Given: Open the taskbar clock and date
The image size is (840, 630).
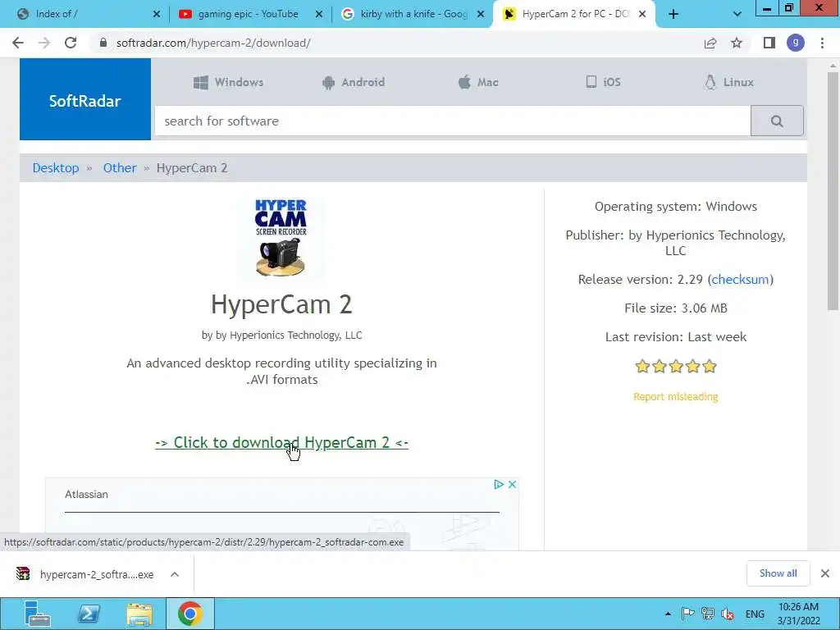Looking at the screenshot, I should 798,614.
